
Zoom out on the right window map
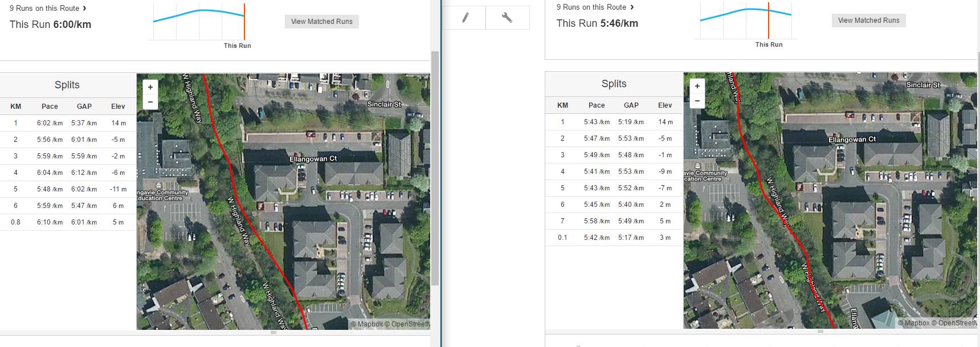point(697,101)
